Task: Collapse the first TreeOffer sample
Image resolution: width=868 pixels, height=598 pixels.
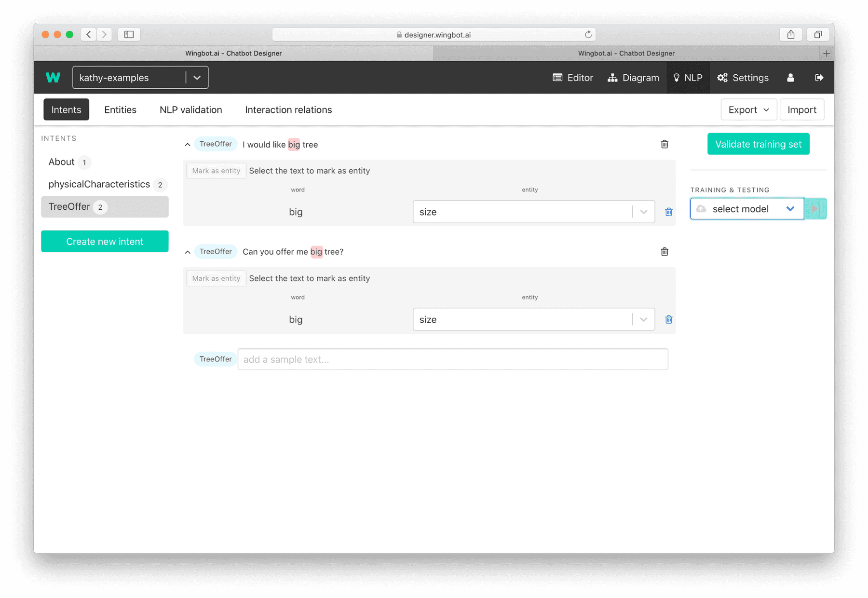Action: (187, 144)
